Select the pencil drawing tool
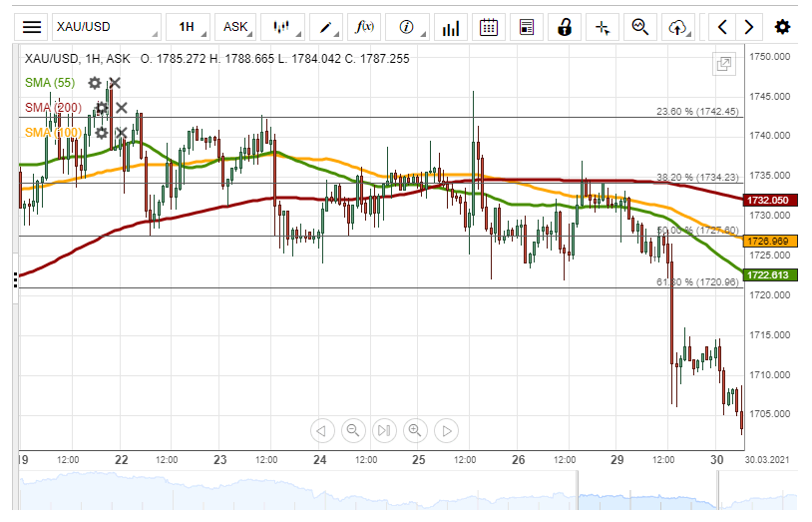 [327, 27]
